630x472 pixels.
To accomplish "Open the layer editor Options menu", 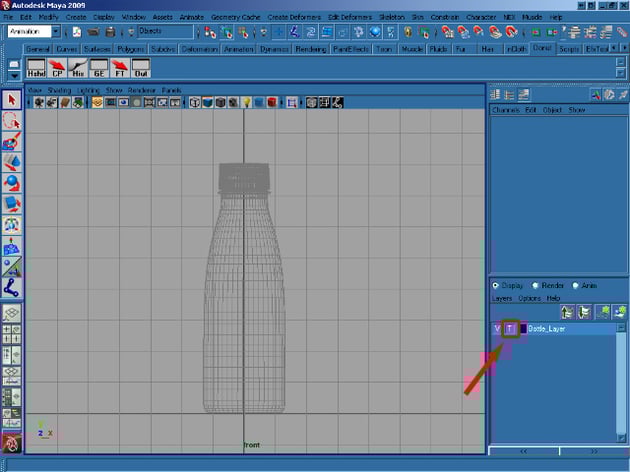I will click(529, 298).
